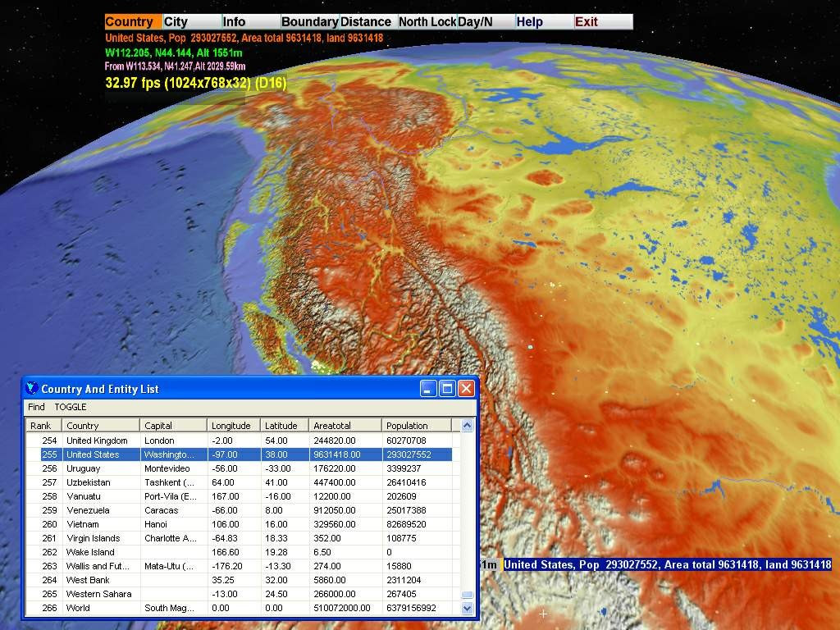Click area value 510072000.00
The width and height of the screenshot is (840, 630).
pyautogui.click(x=342, y=608)
